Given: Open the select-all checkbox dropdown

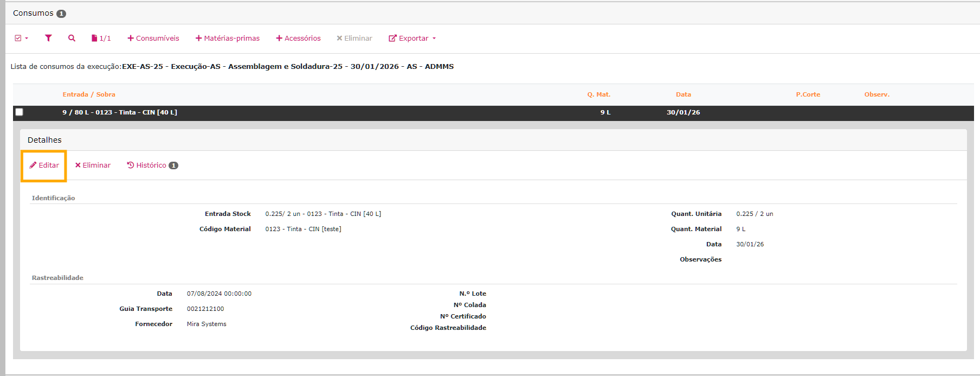Looking at the screenshot, I should (x=22, y=39).
